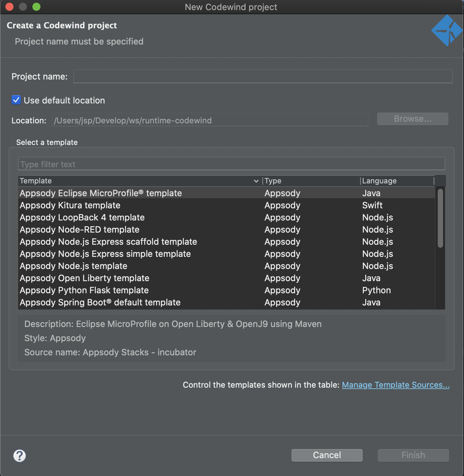Click the Swift language cell
Viewport: 464px width, 476px height.
[x=372, y=205]
